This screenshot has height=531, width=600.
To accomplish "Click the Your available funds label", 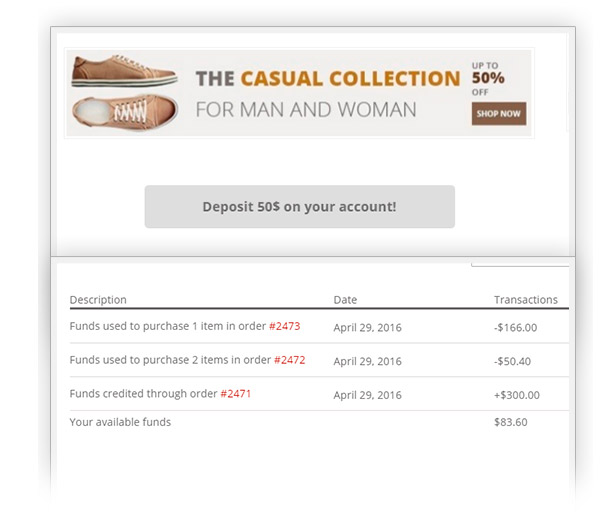I will 120,422.
